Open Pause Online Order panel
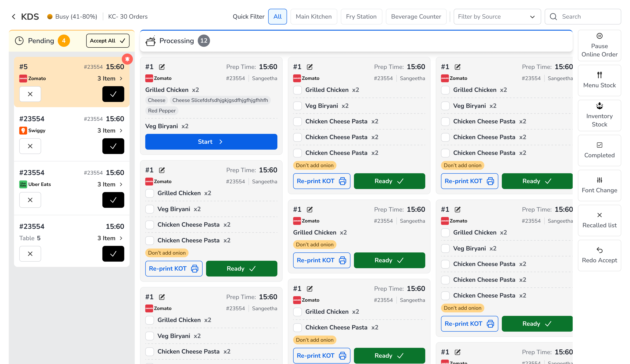The image size is (630, 364). pos(599,46)
